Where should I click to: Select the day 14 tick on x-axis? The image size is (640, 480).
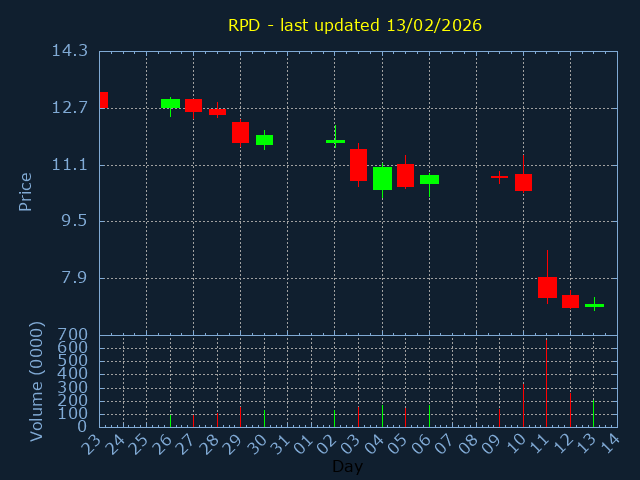[610, 443]
